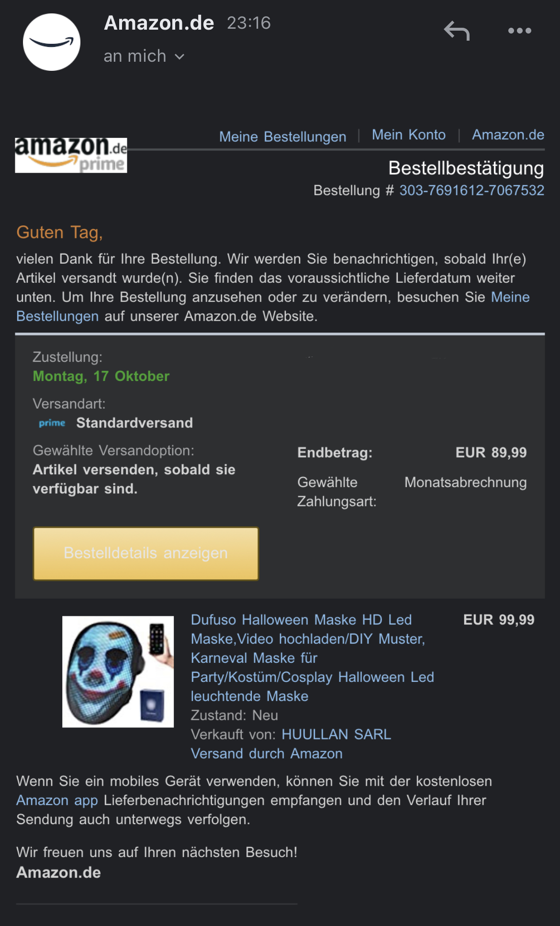The width and height of the screenshot is (560, 926).
Task: Tap the reply arrow icon
Action: pos(457,31)
